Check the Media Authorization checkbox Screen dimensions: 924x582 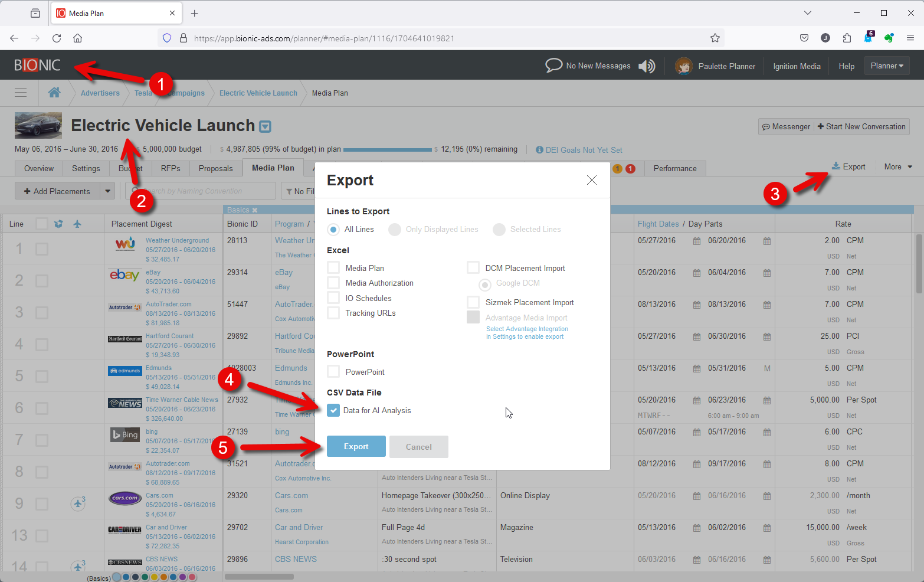click(x=333, y=283)
